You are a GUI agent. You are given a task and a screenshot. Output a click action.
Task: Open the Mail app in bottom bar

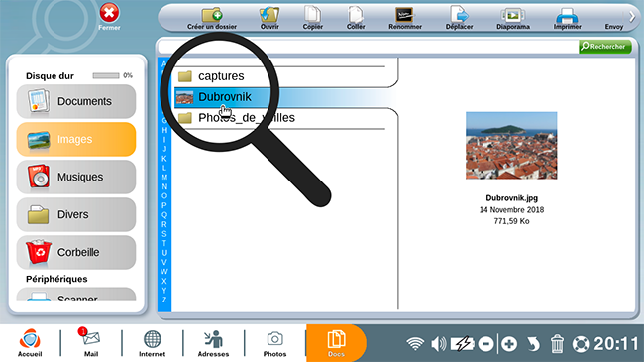[91, 342]
